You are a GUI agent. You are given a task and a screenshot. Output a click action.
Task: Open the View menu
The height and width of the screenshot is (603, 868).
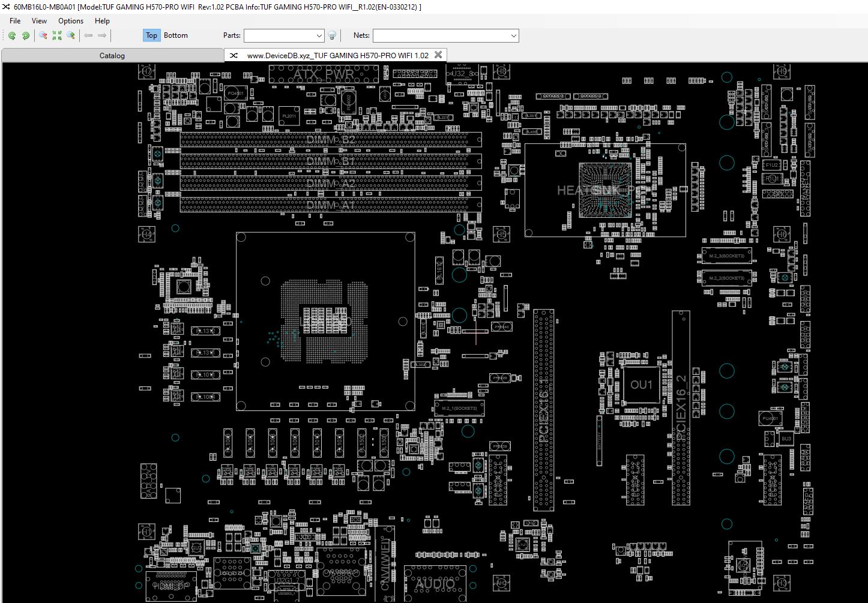[x=39, y=20]
